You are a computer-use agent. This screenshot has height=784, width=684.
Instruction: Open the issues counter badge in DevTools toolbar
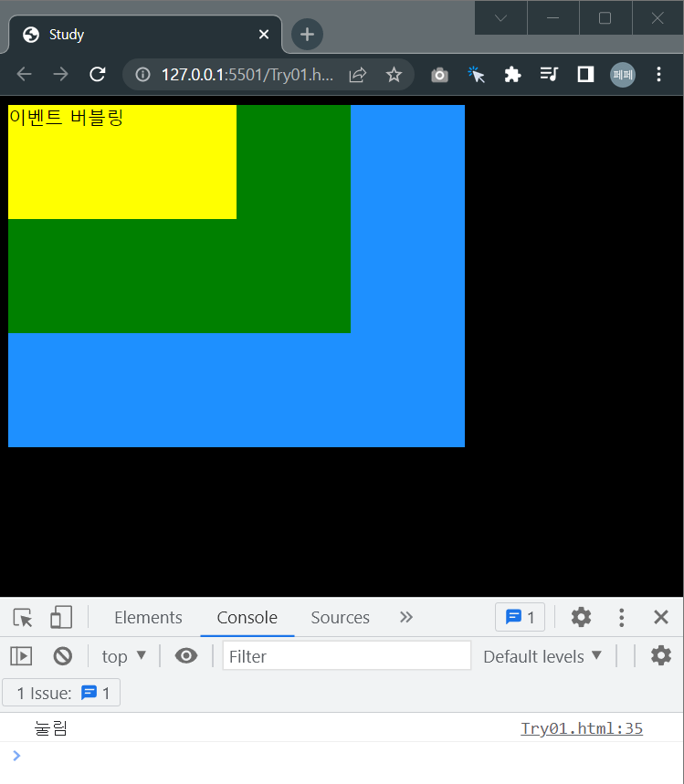[520, 618]
